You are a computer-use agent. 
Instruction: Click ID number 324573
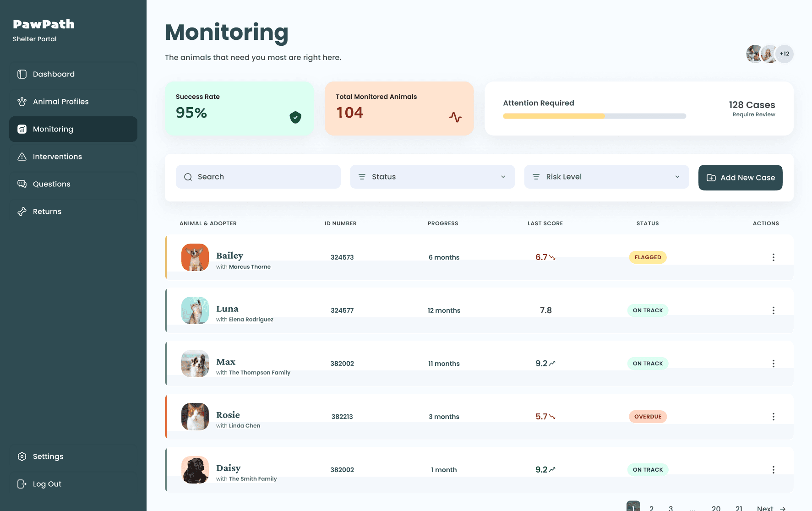[x=342, y=257]
